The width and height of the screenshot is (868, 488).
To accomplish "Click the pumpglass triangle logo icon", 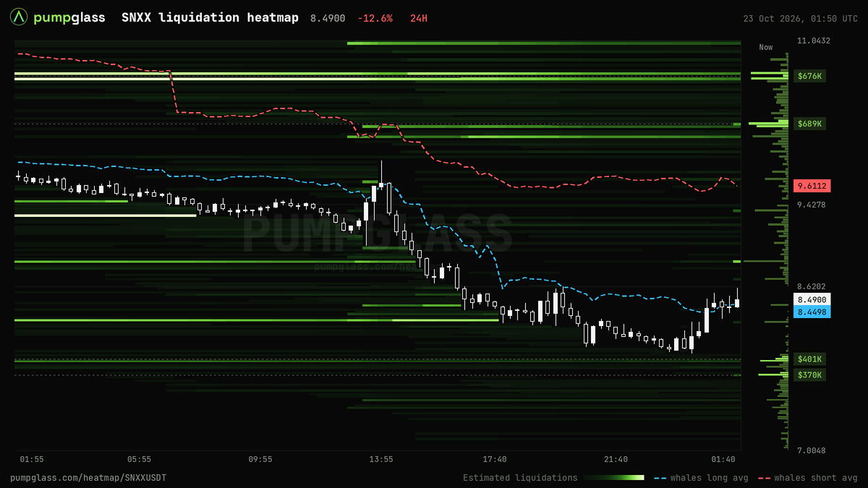I will point(19,17).
